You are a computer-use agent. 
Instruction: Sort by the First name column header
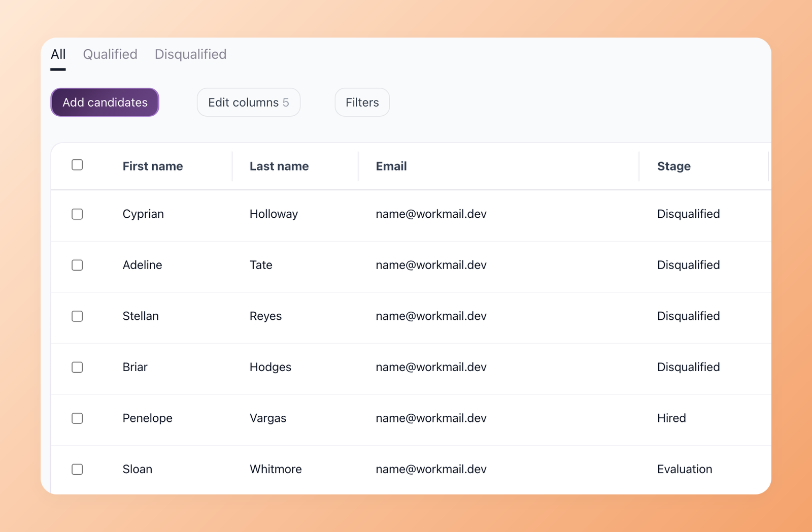pyautogui.click(x=153, y=166)
